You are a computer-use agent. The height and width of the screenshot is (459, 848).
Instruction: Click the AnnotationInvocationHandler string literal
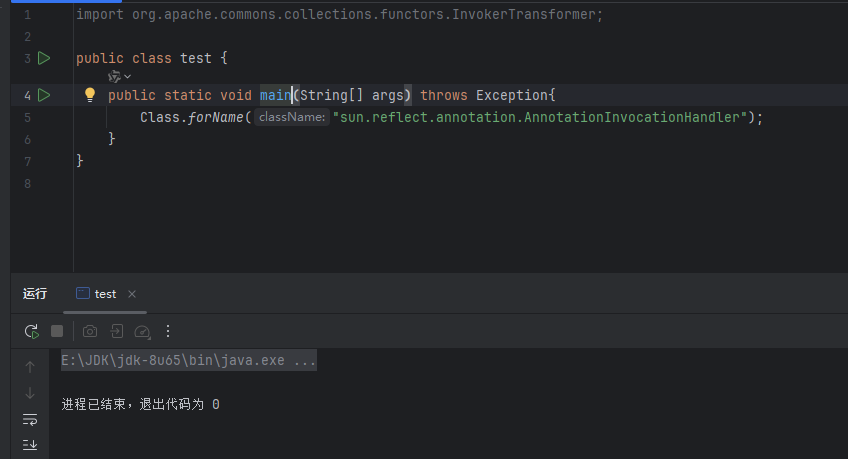545,118
